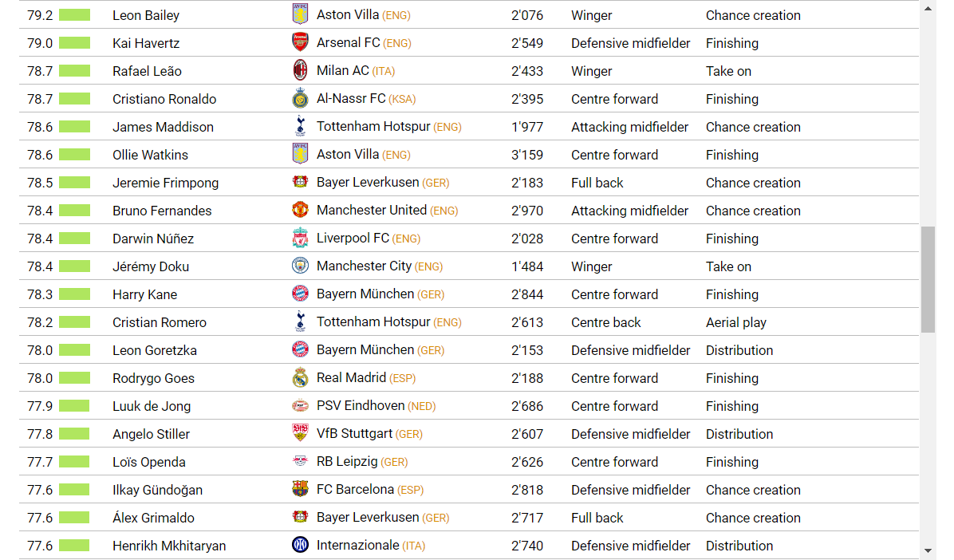Select the Harry Kane player name
954x560 pixels.
click(145, 294)
